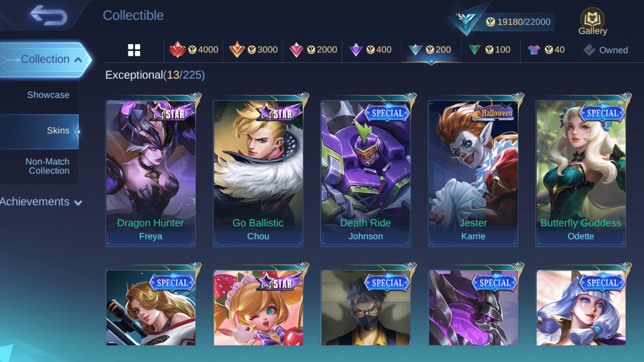This screenshot has height=362, width=644.
Task: Open Dragon Hunter Freya skin card
Action: pyautogui.click(x=151, y=173)
